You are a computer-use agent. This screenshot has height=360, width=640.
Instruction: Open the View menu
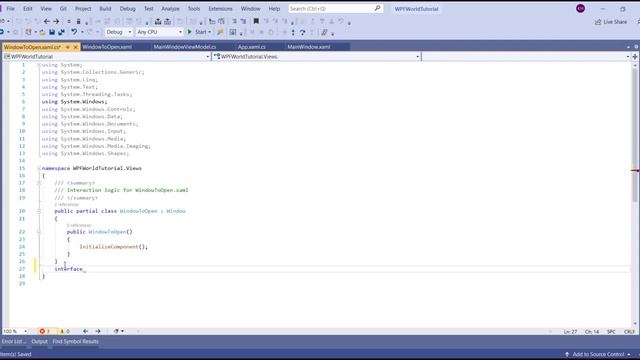46,9
